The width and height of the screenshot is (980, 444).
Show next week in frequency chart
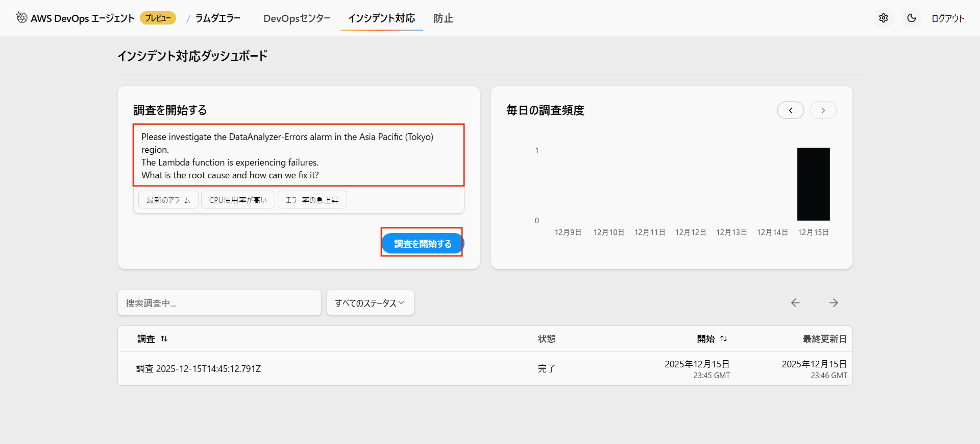tap(823, 110)
